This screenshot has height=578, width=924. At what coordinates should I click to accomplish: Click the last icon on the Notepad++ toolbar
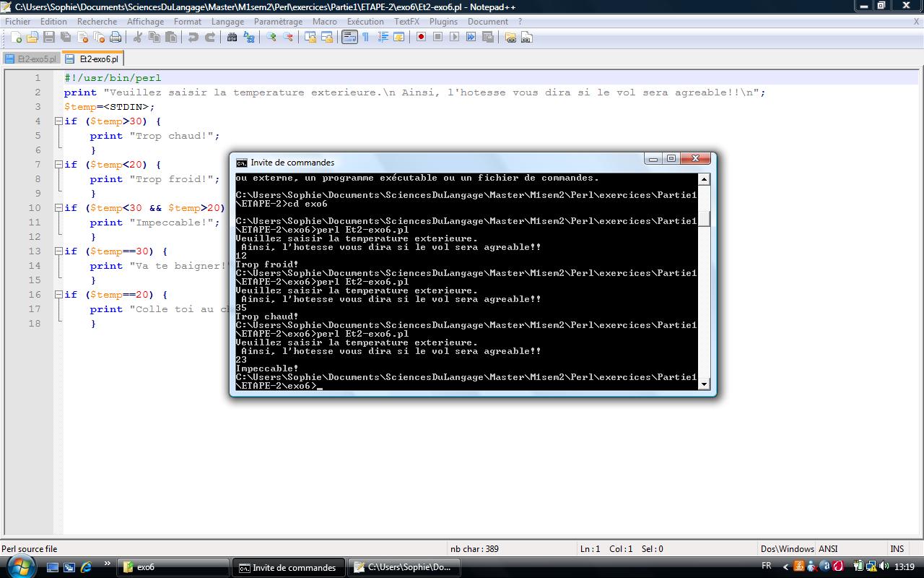526,38
